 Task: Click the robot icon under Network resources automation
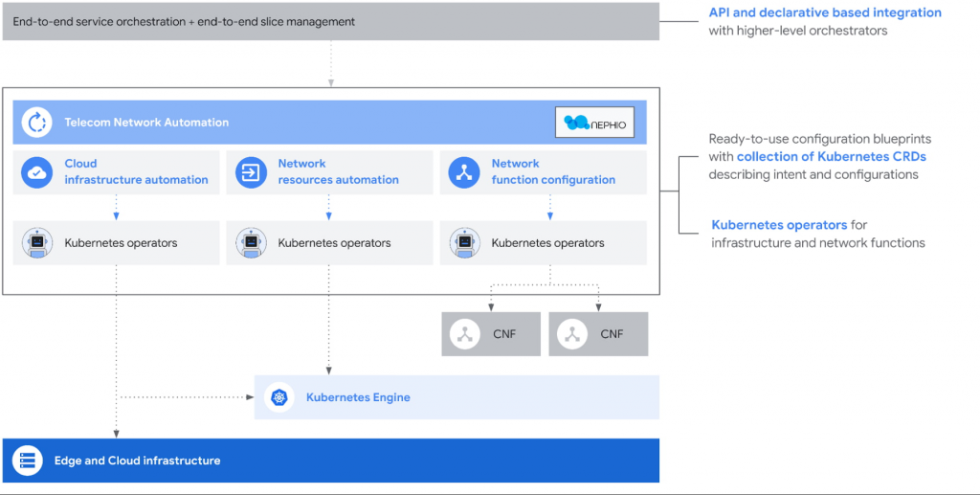[x=251, y=242]
